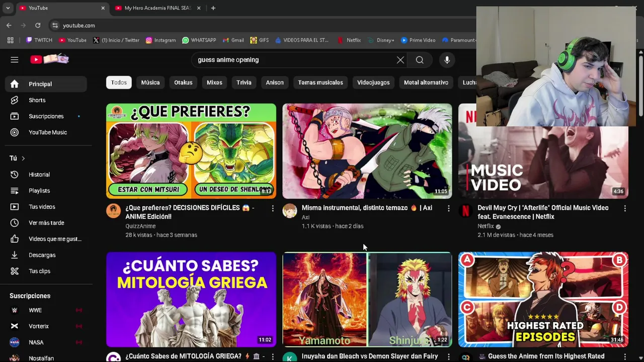Open options menu for Misma instrumental video
Screen dimensions: 644x362
[x=449, y=208]
